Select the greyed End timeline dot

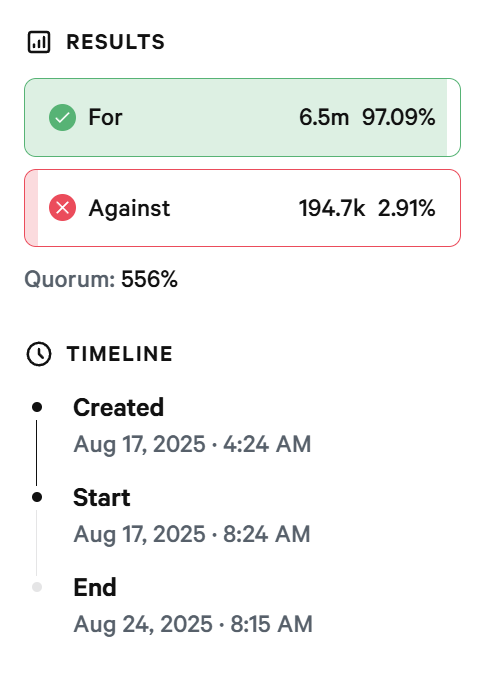[37, 587]
